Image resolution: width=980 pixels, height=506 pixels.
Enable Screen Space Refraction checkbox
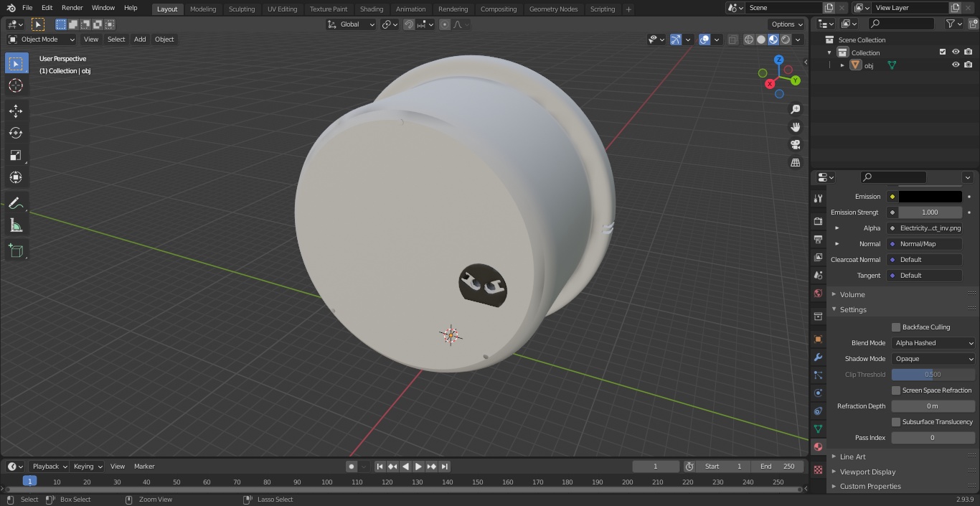tap(896, 390)
